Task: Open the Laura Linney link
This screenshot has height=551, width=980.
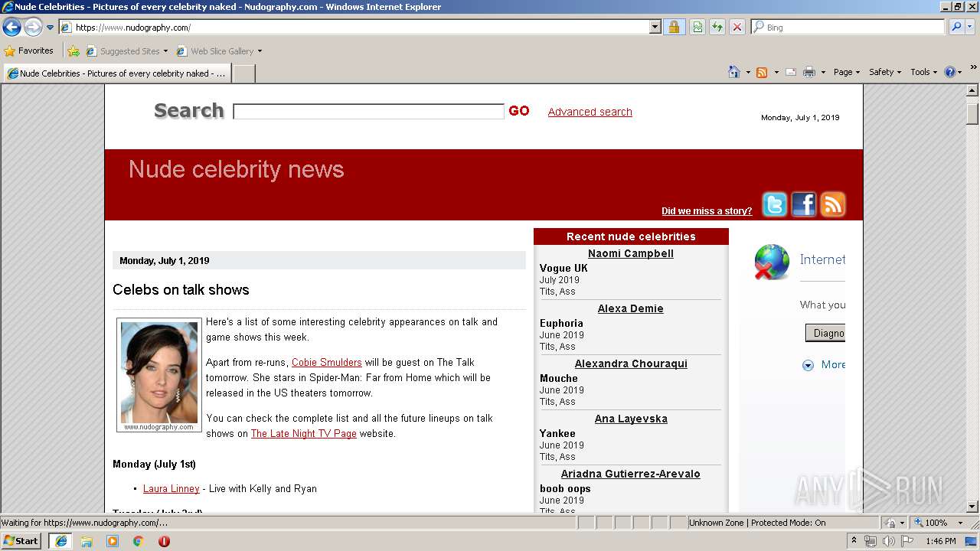Action: [171, 489]
